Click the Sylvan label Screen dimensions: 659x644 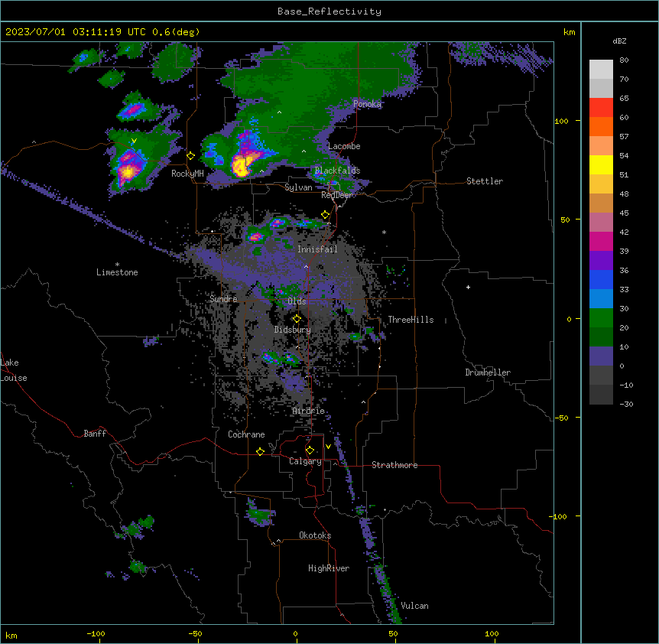coord(298,187)
